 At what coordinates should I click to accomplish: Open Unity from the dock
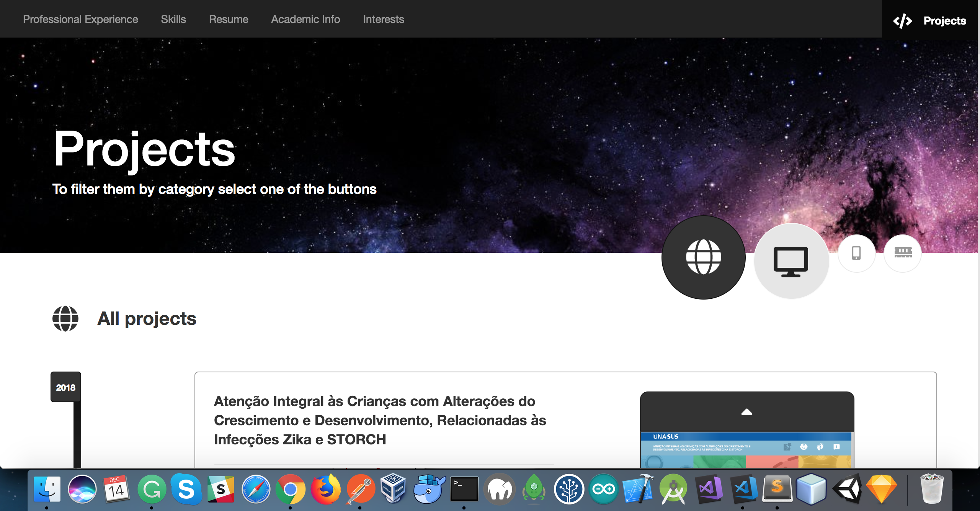point(848,489)
